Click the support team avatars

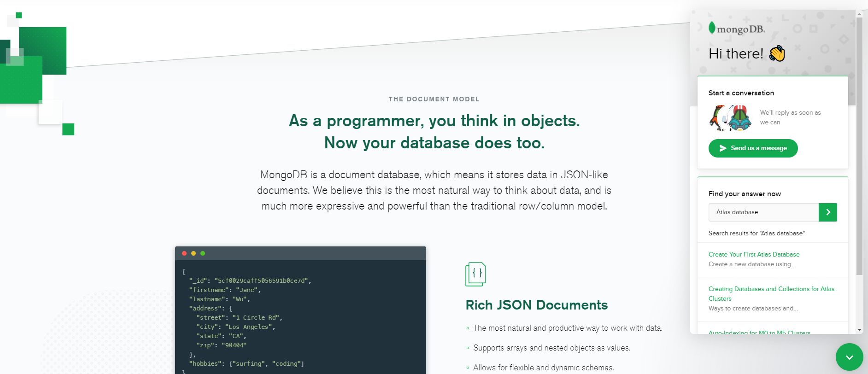click(x=730, y=117)
